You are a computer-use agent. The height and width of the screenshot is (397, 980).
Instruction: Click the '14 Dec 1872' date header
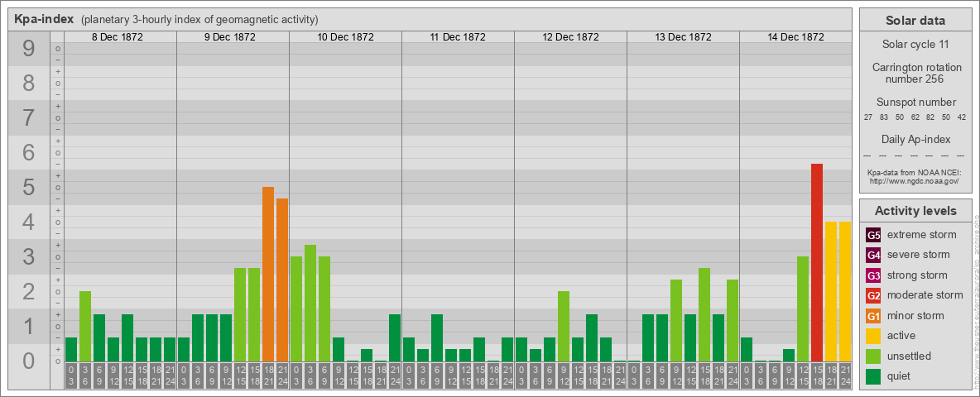pyautogui.click(x=795, y=37)
